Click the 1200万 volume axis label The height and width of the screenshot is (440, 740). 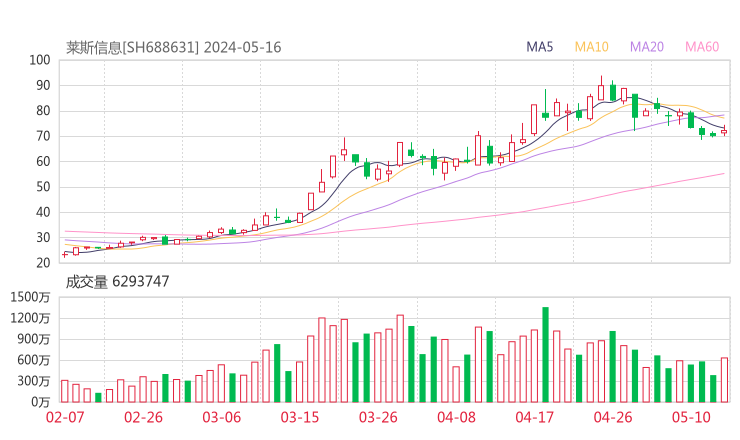tap(30, 318)
